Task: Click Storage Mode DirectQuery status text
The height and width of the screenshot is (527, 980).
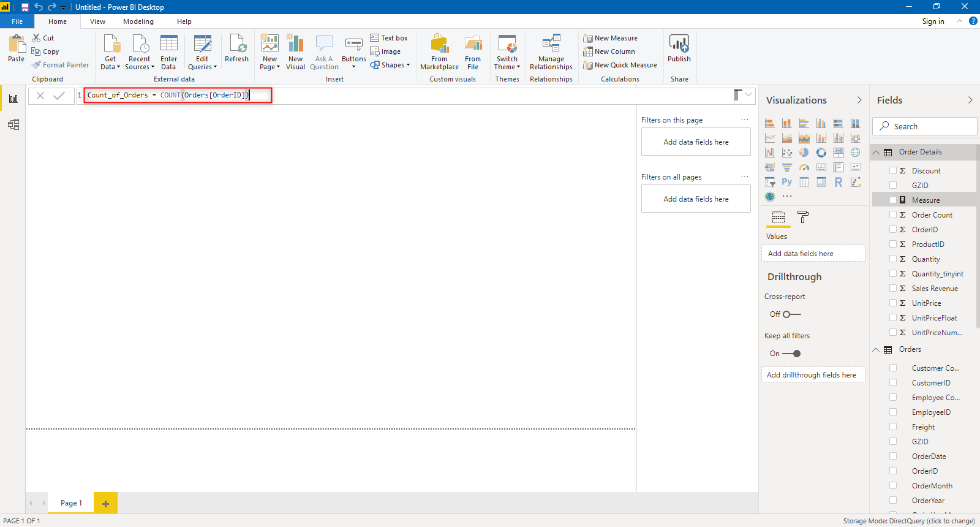Action: click(x=909, y=521)
